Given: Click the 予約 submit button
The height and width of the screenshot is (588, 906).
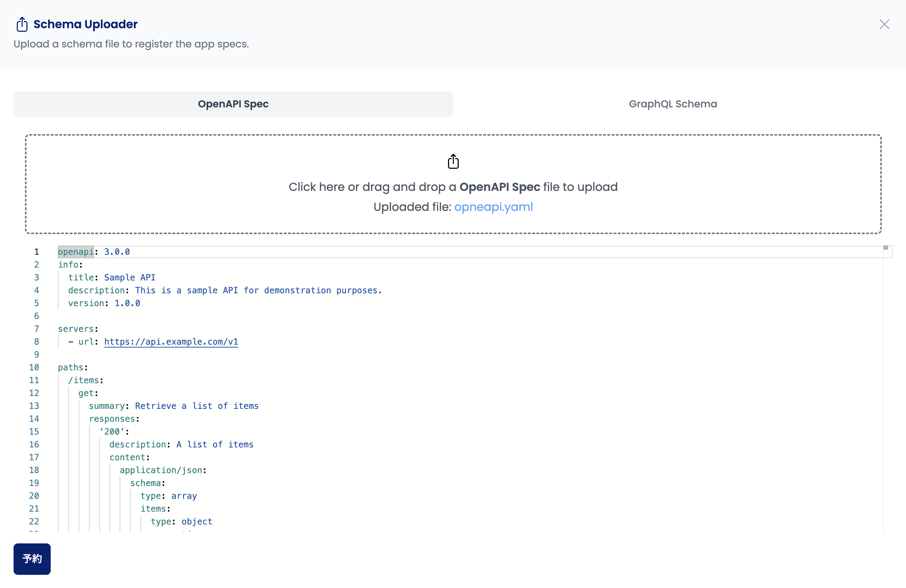Looking at the screenshot, I should [x=32, y=558].
